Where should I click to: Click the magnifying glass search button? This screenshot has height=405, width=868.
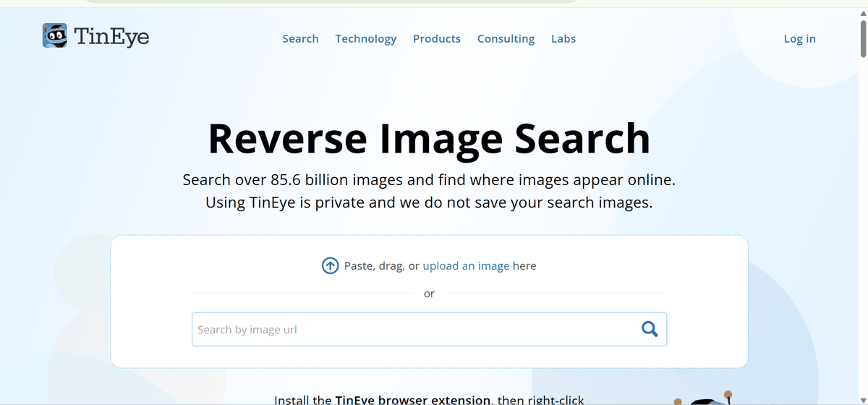click(650, 329)
